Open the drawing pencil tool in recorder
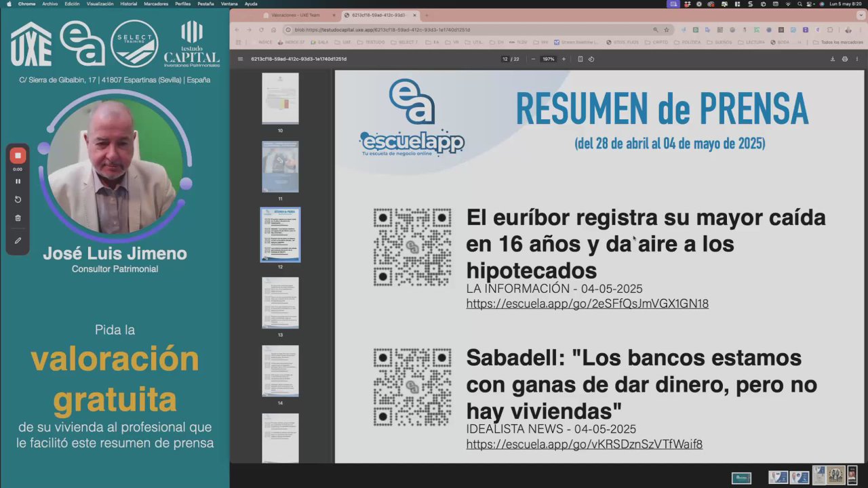868x488 pixels. point(18,241)
